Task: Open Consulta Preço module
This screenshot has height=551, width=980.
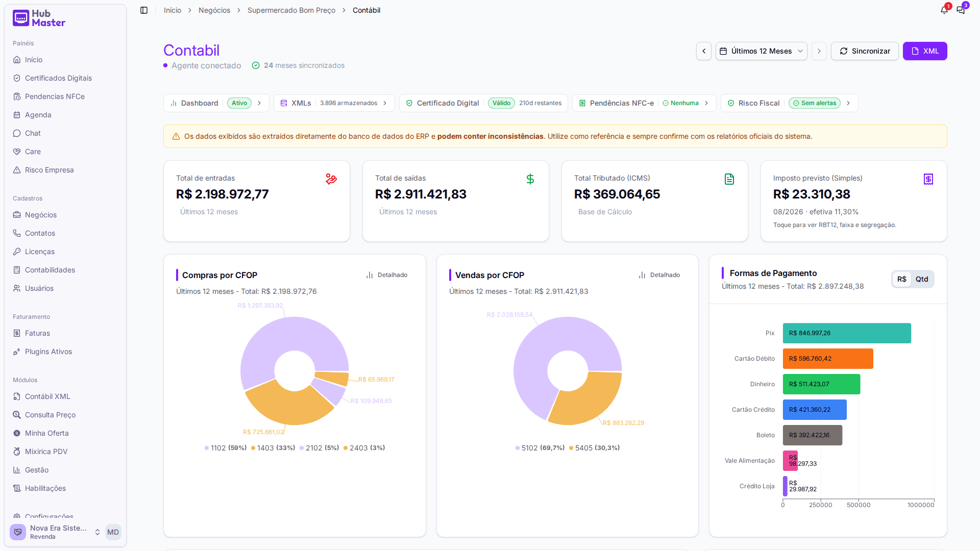Action: pyautogui.click(x=65, y=415)
